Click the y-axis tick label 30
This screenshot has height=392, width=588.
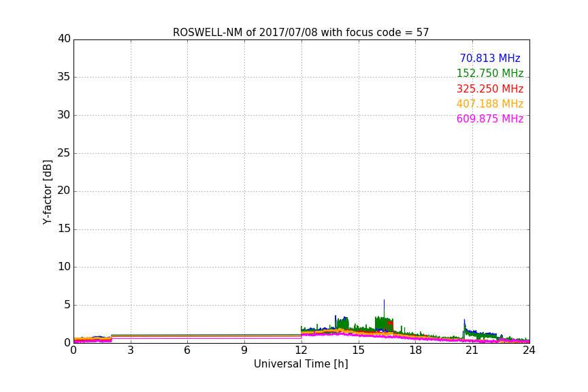64,115
